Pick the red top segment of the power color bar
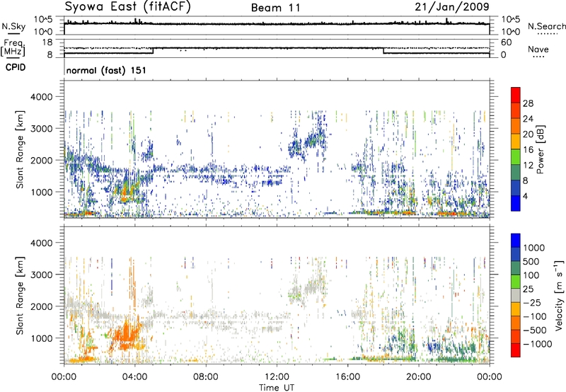This screenshot has height=392, width=566. pyautogui.click(x=516, y=95)
